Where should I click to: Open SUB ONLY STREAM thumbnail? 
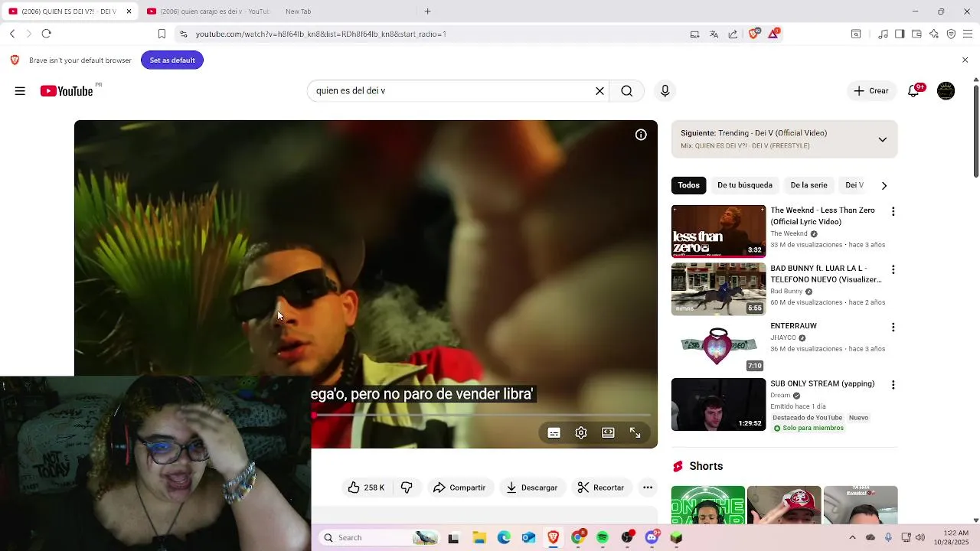tap(718, 405)
